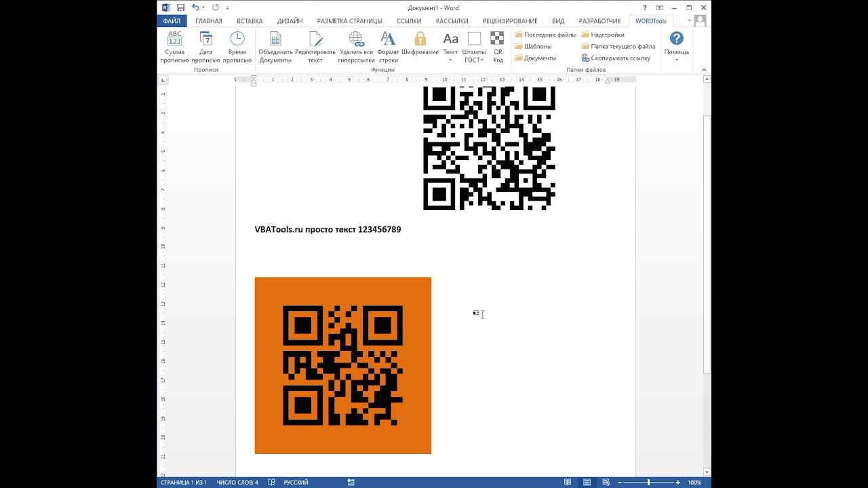Switch to the ДИЗАЙН tab
The image size is (868, 488).
[290, 21]
